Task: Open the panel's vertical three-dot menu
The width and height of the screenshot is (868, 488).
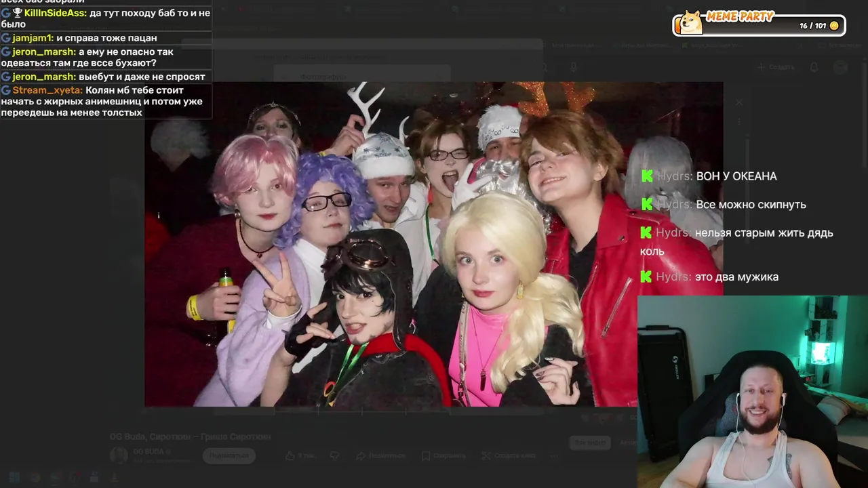Action: (x=739, y=122)
